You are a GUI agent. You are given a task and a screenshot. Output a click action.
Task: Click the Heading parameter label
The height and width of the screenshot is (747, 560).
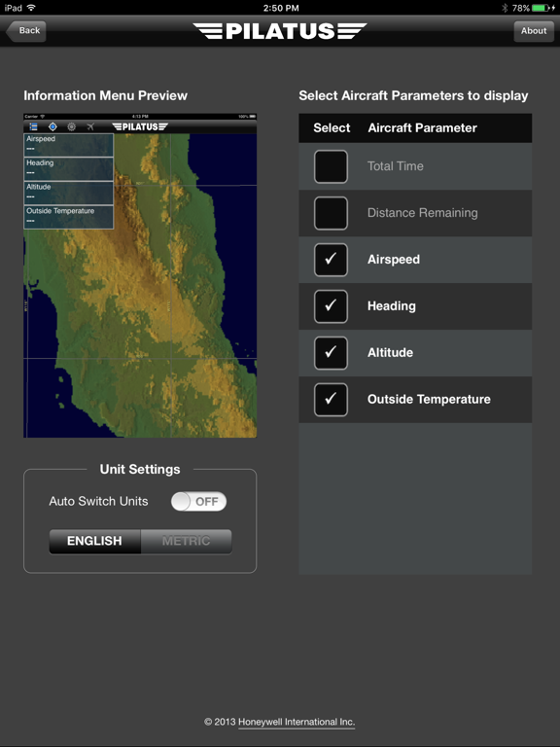tap(392, 306)
